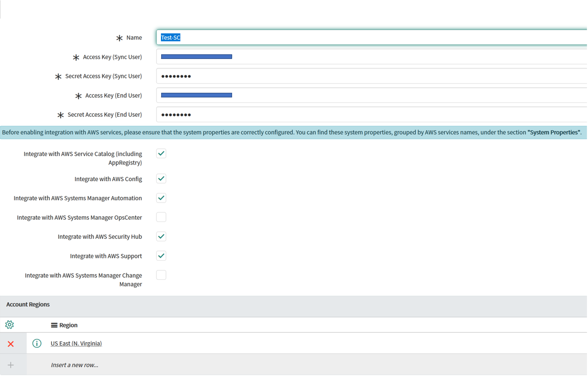The image size is (588, 376).
Task: Disable Integrate with AWS Config
Action: pos(161,179)
